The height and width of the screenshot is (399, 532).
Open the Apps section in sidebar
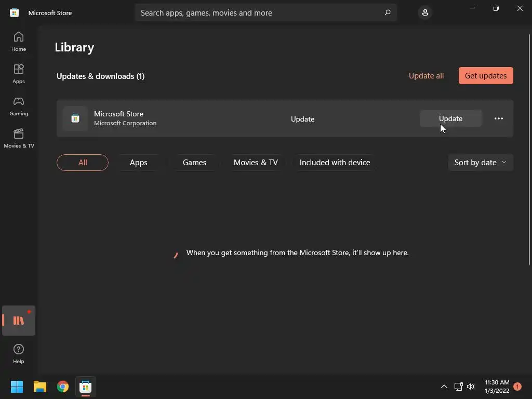19,74
